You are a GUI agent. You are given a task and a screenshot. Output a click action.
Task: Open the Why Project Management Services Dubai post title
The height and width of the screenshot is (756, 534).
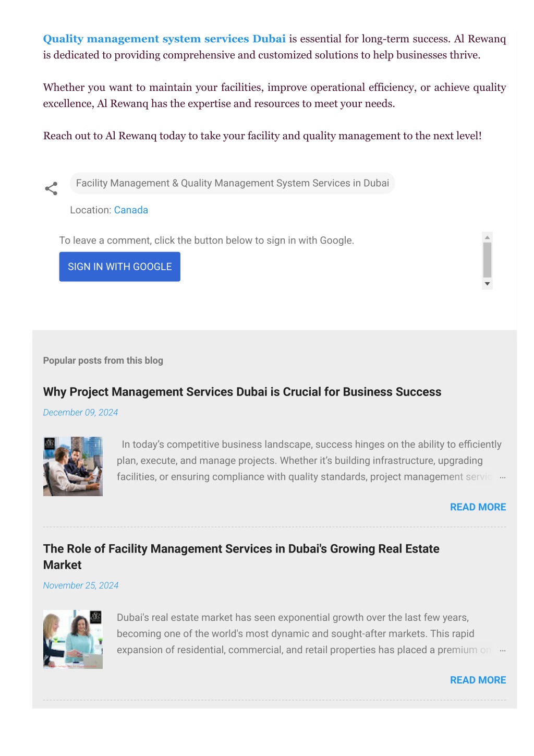click(x=242, y=392)
